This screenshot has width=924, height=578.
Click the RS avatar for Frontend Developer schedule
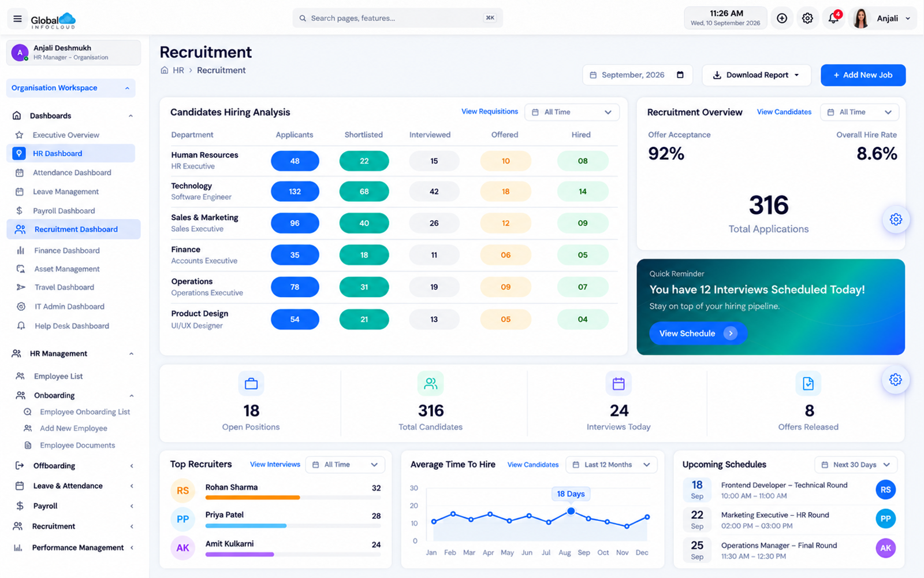885,490
